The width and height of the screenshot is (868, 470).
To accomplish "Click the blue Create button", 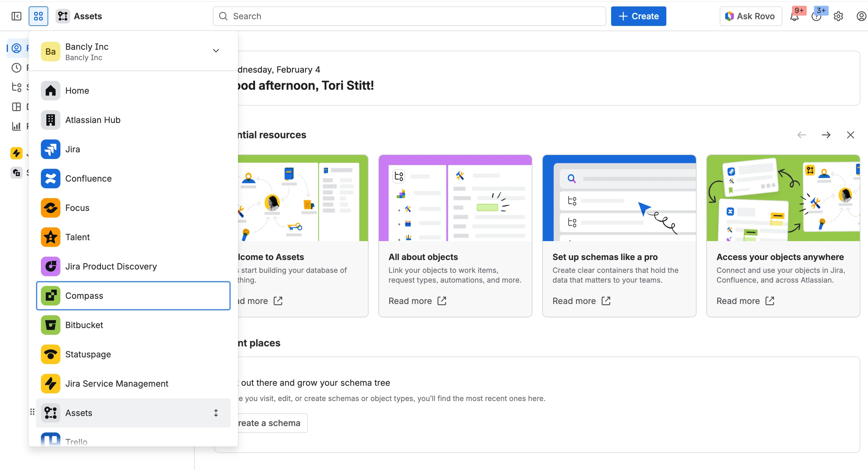I will tap(639, 16).
